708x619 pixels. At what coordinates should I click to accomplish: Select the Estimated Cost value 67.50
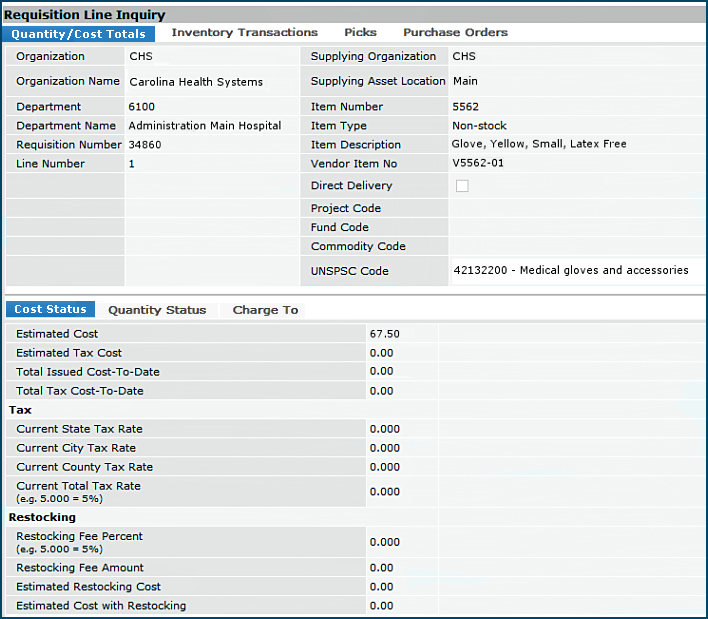click(385, 334)
